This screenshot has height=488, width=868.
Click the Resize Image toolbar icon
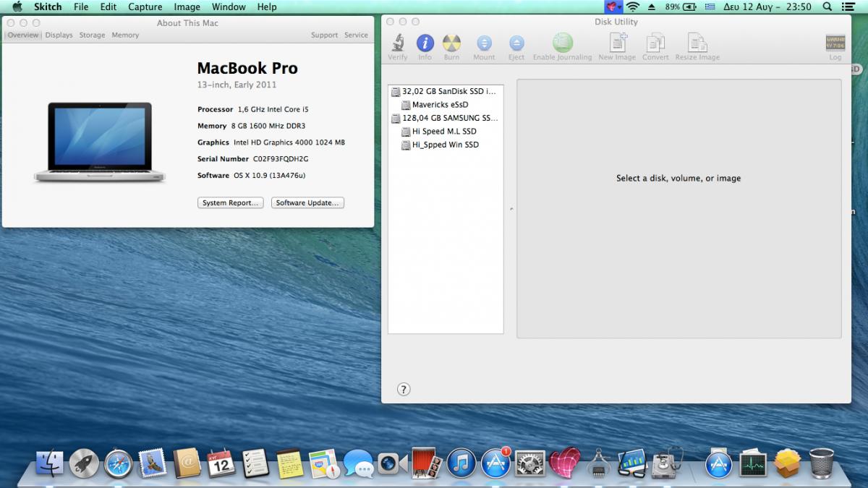click(697, 47)
